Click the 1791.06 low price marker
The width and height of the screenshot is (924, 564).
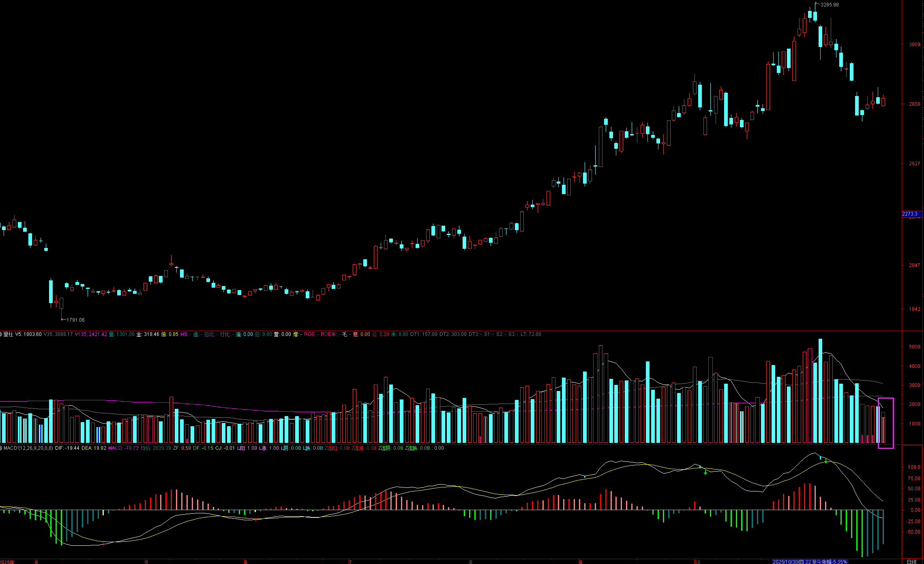pyautogui.click(x=75, y=320)
